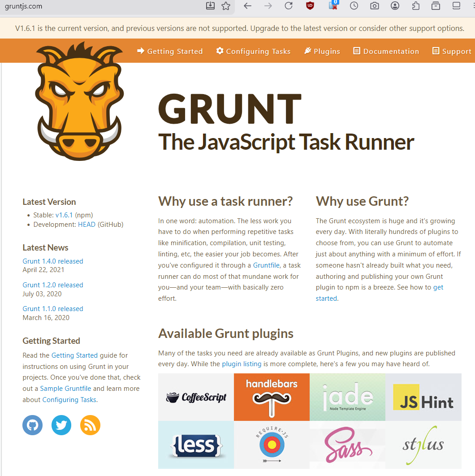Select the RequireJS plugin tile

(272, 445)
